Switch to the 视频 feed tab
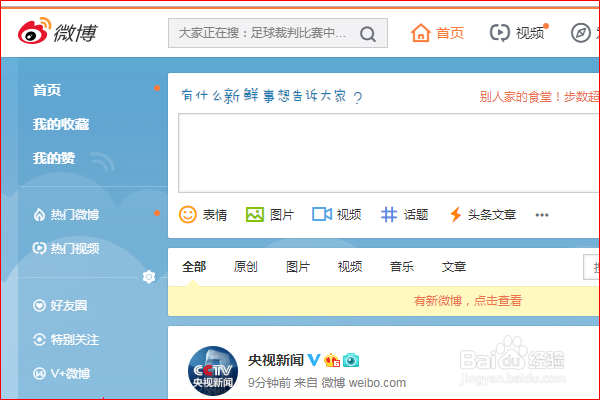Image resolution: width=600 pixels, height=400 pixels. click(350, 266)
